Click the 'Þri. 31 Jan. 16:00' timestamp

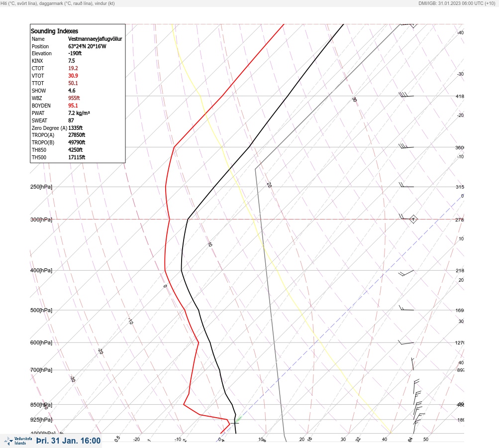point(69,441)
